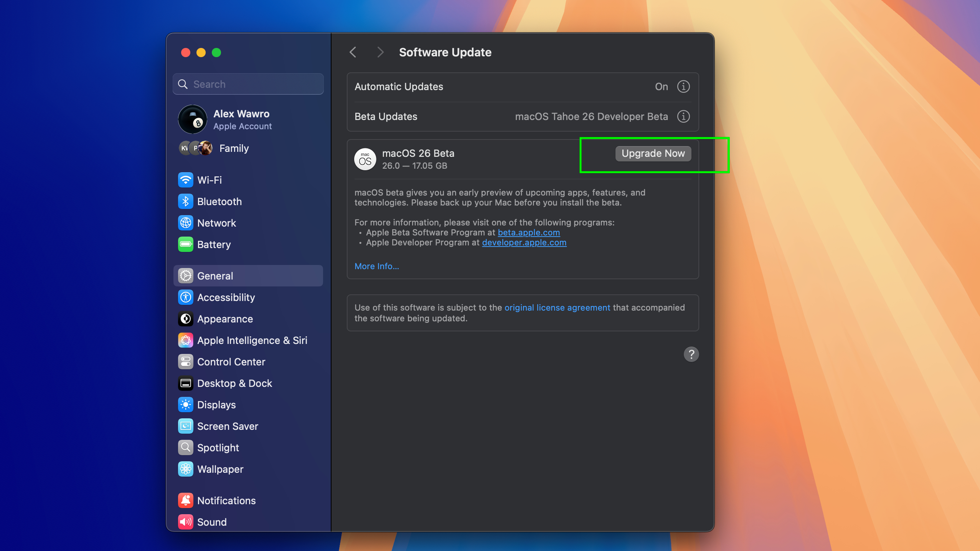Click the Desktop & Dock icon
980x551 pixels.
pyautogui.click(x=186, y=383)
